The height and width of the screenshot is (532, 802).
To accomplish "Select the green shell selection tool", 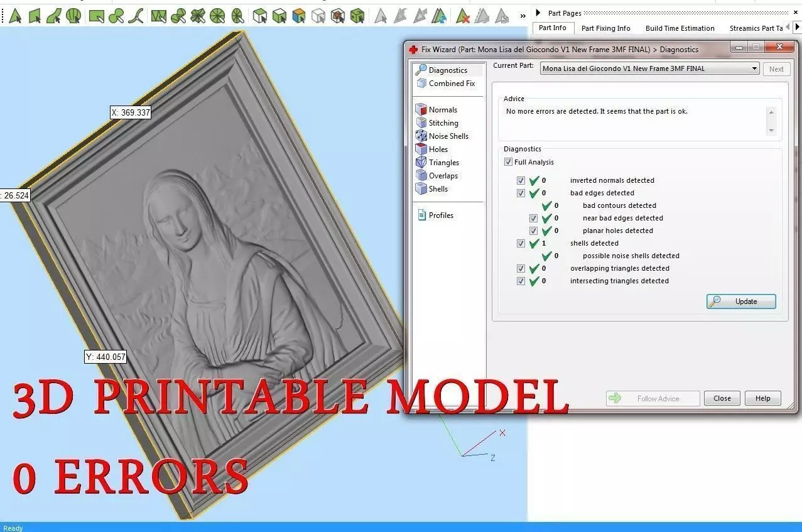I will click(73, 16).
